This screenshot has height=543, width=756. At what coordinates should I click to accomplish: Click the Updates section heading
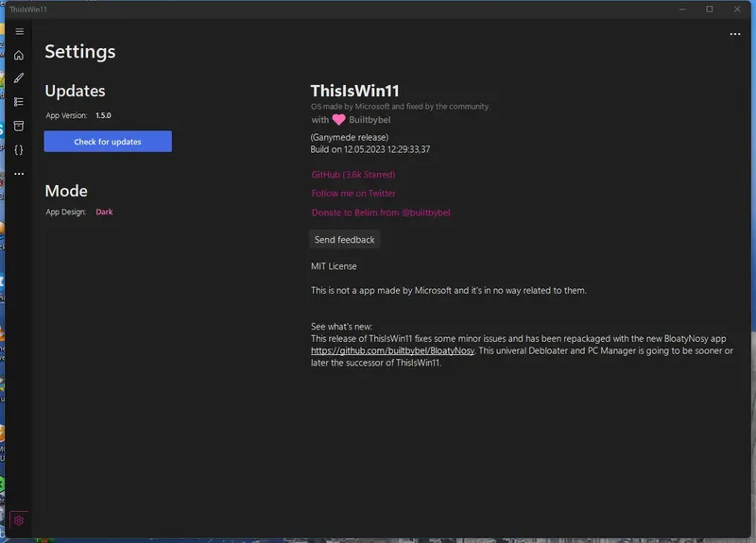(x=76, y=91)
